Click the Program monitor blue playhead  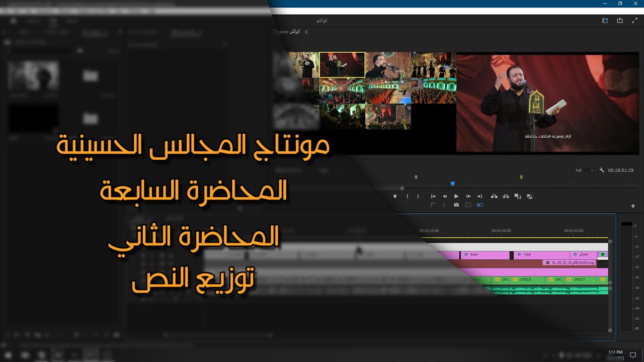point(452,184)
